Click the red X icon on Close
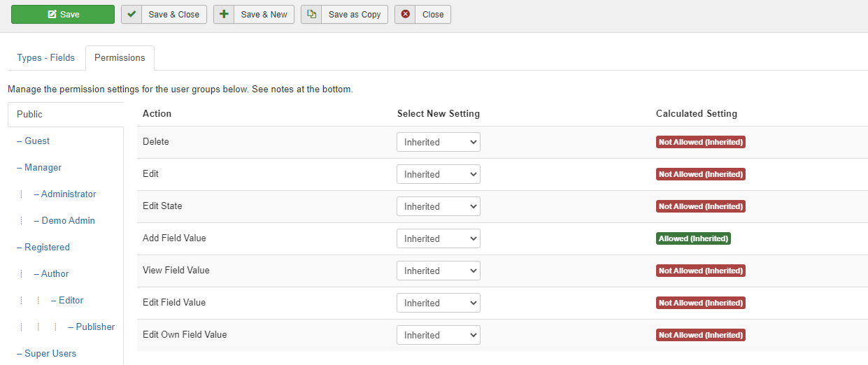Screen dimensions: 868x365 (x=405, y=15)
